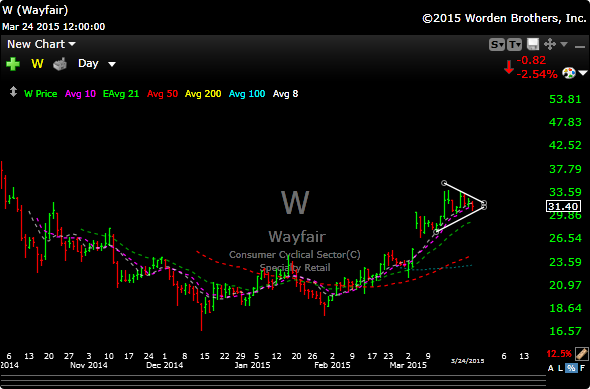Click the 31.40 current price box
This screenshot has width=590, height=389.
pos(563,206)
